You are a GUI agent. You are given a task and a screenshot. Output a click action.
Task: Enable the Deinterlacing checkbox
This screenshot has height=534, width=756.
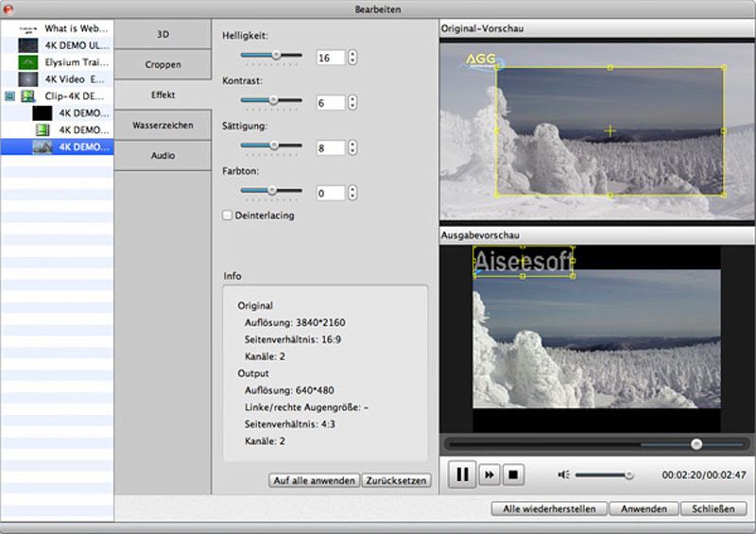click(227, 215)
